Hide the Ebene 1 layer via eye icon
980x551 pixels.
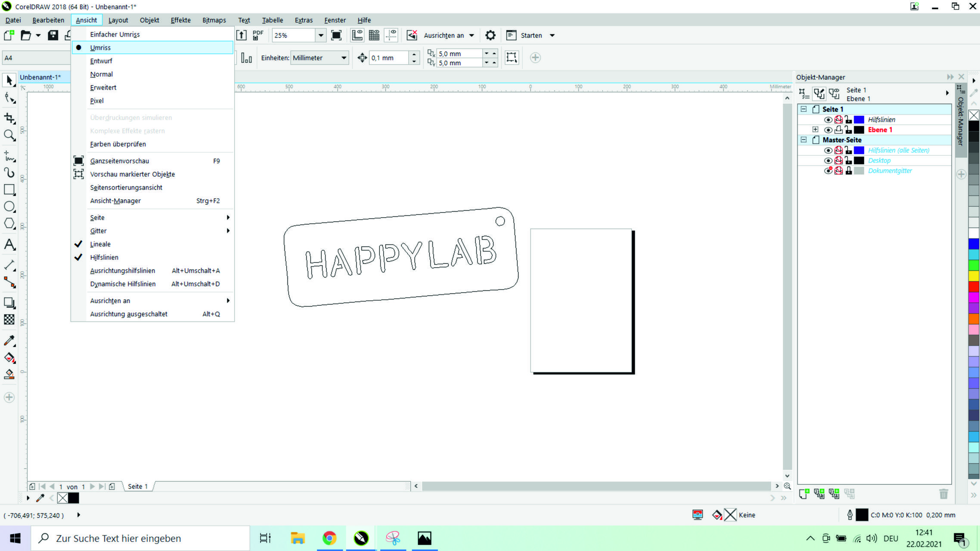(x=828, y=130)
